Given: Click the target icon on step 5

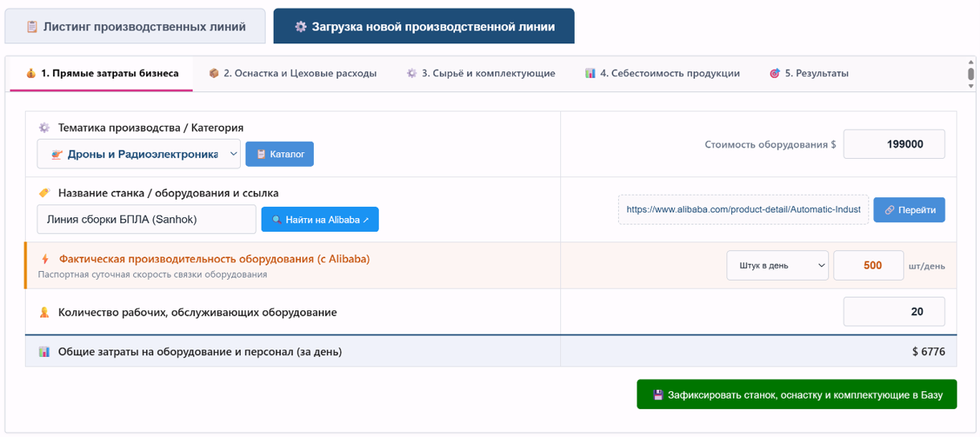Looking at the screenshot, I should 775,73.
